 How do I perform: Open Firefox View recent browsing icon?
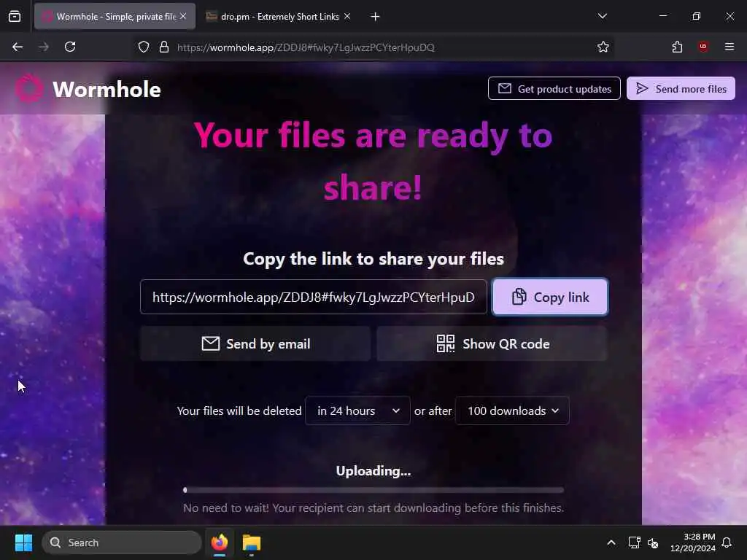(x=15, y=17)
